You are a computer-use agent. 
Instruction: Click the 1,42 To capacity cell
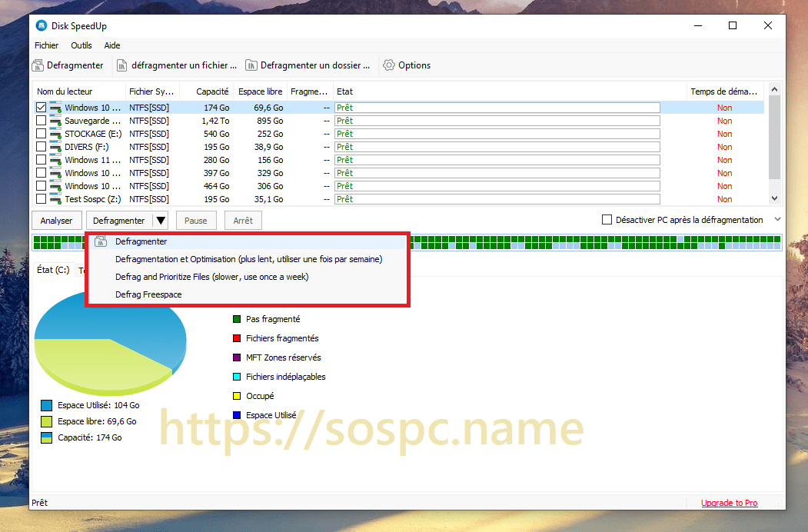pos(215,121)
